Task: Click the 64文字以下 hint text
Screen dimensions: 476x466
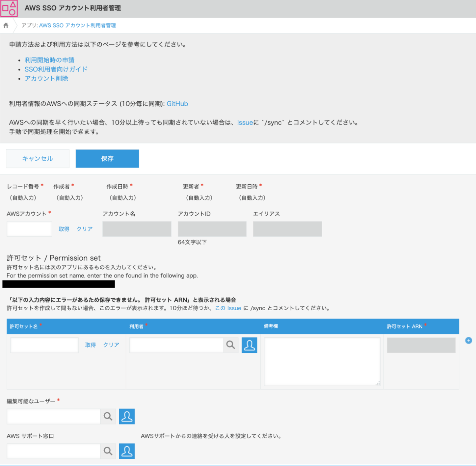Action: coord(192,242)
